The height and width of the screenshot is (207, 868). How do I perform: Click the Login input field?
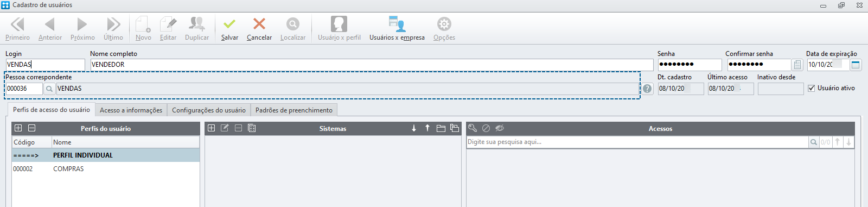click(46, 65)
